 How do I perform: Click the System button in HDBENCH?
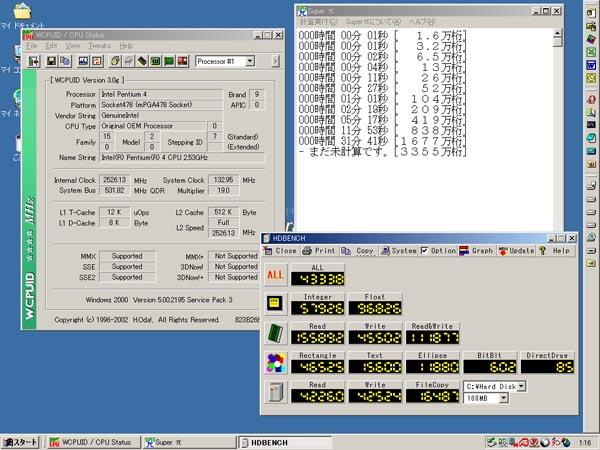point(399,251)
